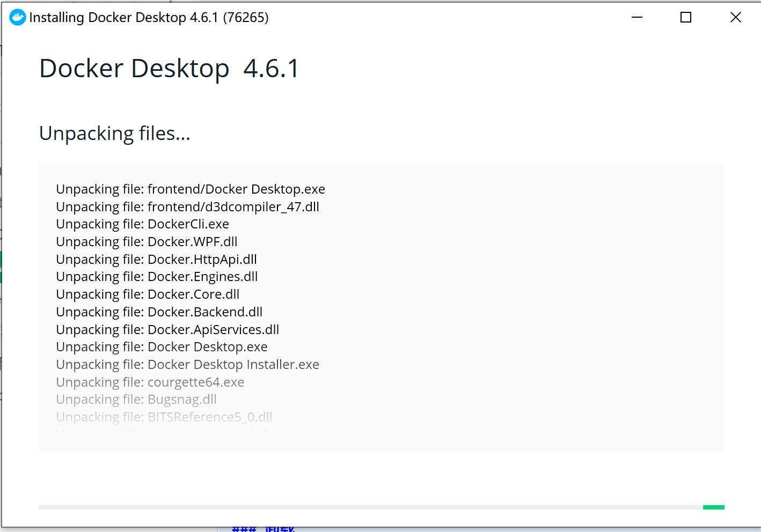Close the Docker Desktop installer window
Image resolution: width=761 pixels, height=532 pixels.
point(736,17)
